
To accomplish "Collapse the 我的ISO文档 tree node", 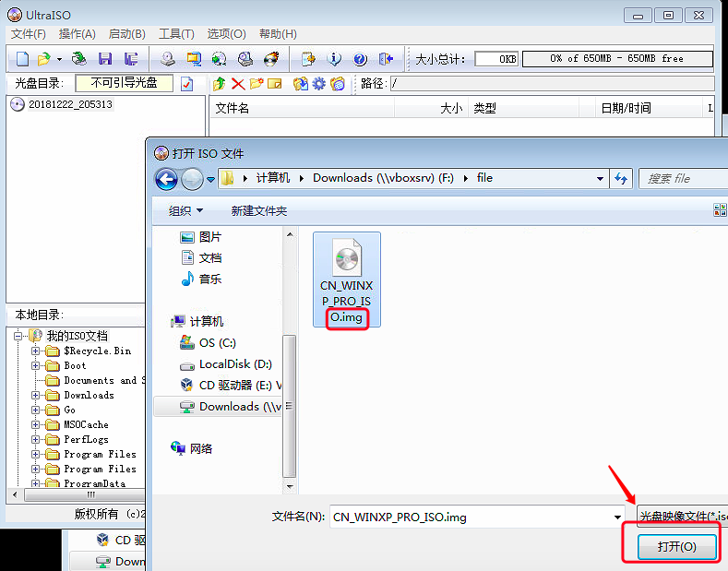I will 18,336.
